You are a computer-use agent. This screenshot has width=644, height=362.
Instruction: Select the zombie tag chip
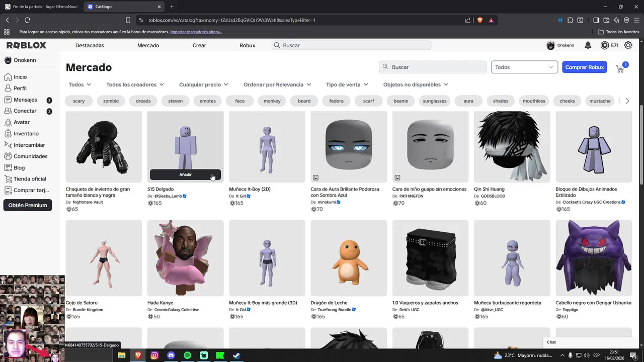pyautogui.click(x=111, y=101)
